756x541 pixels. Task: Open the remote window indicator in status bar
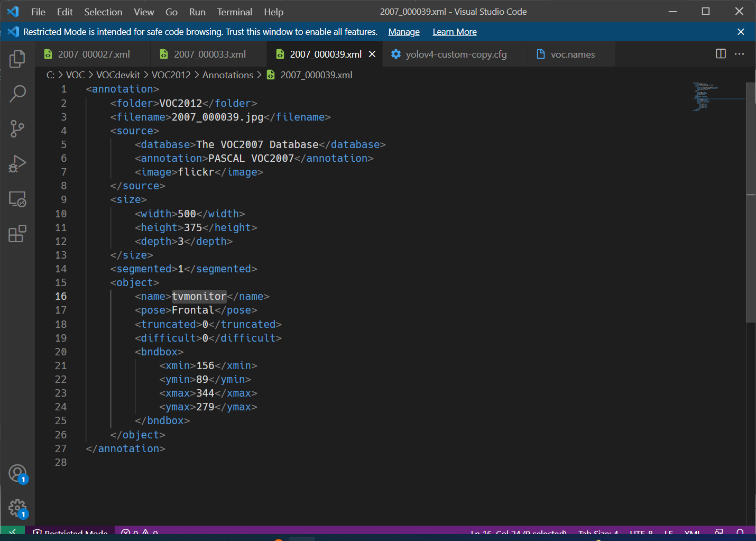[12, 531]
